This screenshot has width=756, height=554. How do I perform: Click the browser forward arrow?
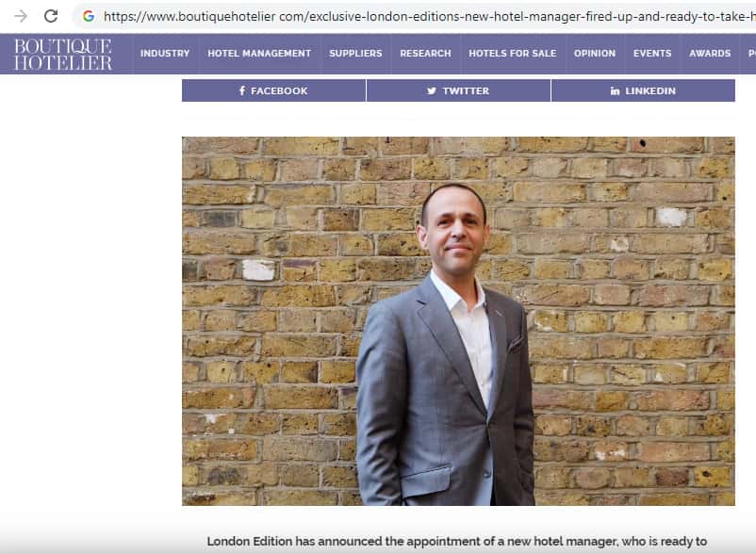(x=21, y=16)
